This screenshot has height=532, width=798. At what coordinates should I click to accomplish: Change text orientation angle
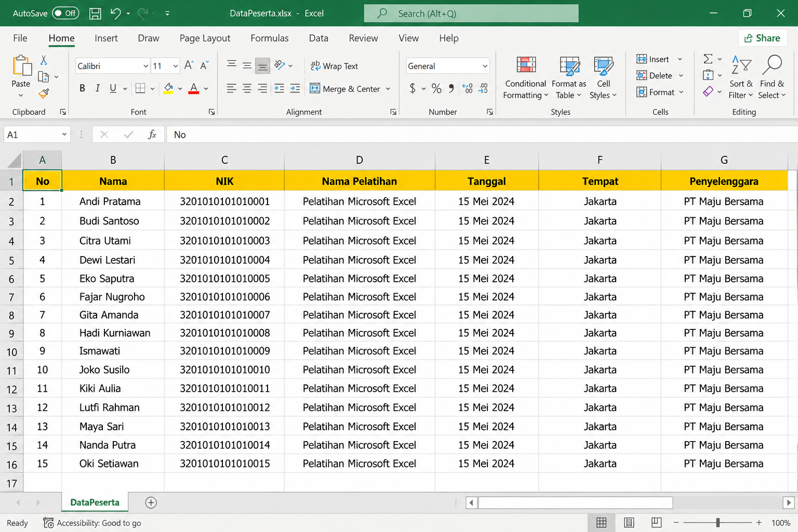280,65
